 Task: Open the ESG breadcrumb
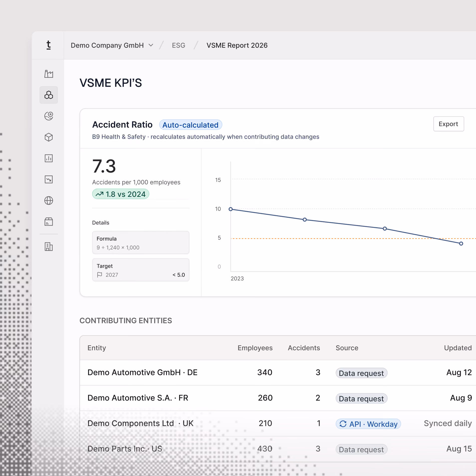(179, 45)
